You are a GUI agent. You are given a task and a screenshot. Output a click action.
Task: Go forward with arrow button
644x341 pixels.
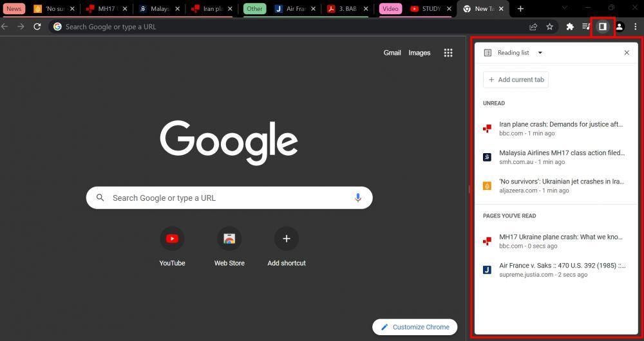(21, 26)
